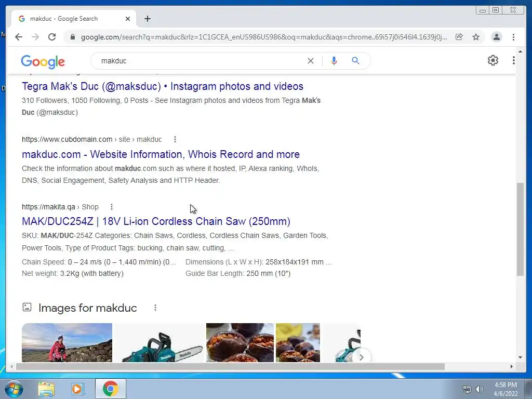
Task: Open Windows Explorer from the taskbar
Action: [46, 389]
